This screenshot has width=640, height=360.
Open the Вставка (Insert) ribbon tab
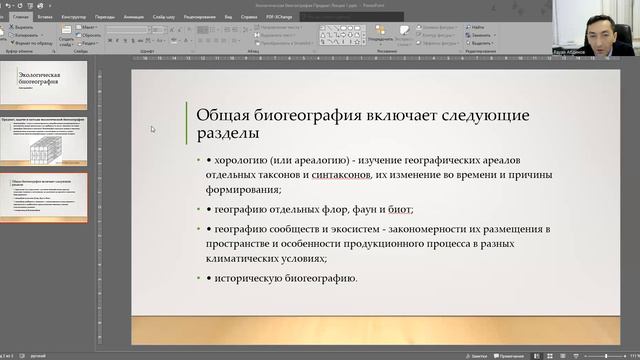45,17
